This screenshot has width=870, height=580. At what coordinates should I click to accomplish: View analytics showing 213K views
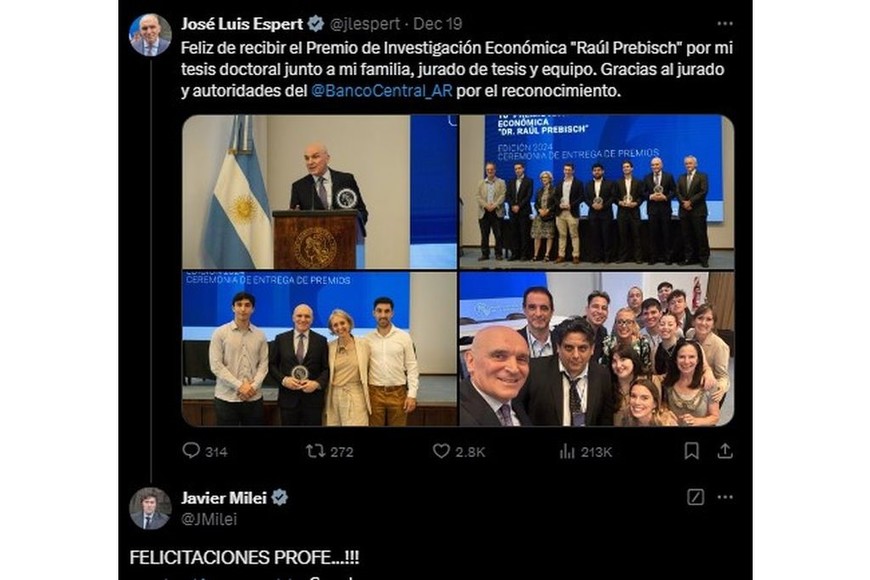[x=567, y=451]
